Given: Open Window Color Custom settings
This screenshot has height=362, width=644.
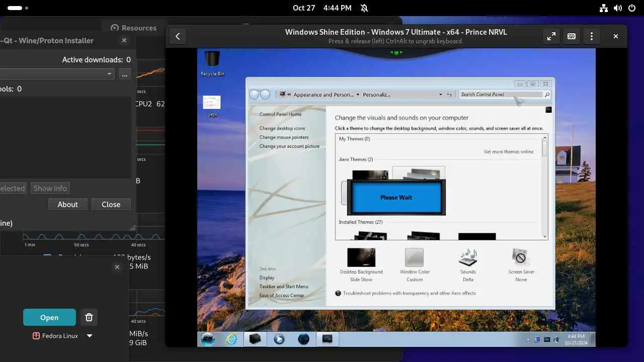Looking at the screenshot, I should [x=415, y=264].
